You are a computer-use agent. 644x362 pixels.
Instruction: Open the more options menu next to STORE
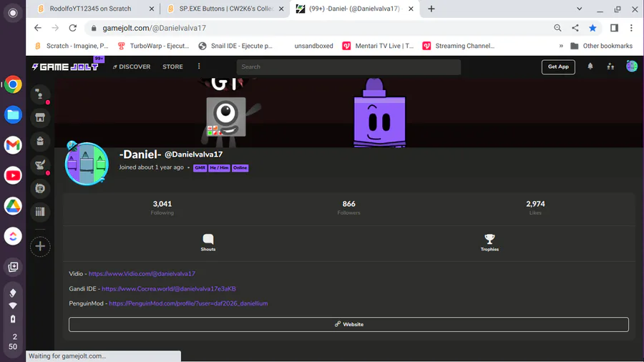199,67
